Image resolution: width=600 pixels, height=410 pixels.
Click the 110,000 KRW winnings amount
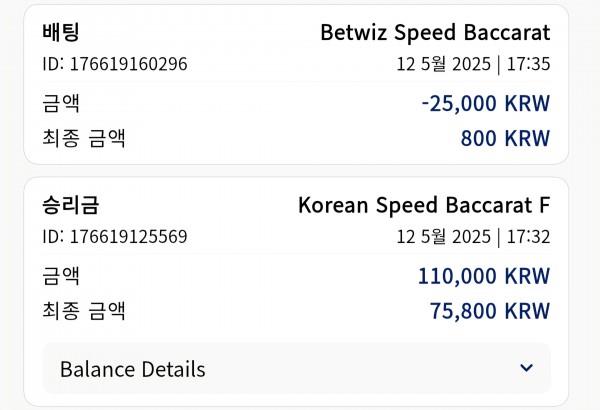pyautogui.click(x=484, y=276)
